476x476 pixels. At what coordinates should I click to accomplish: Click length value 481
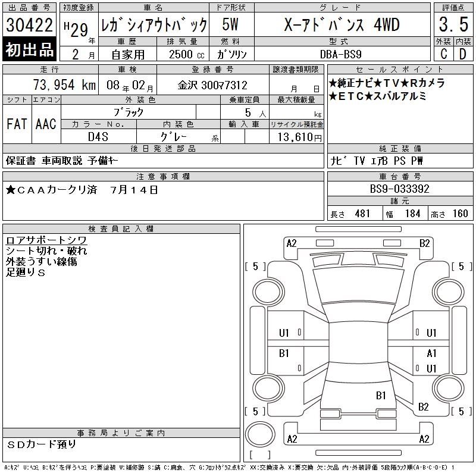tap(362, 214)
